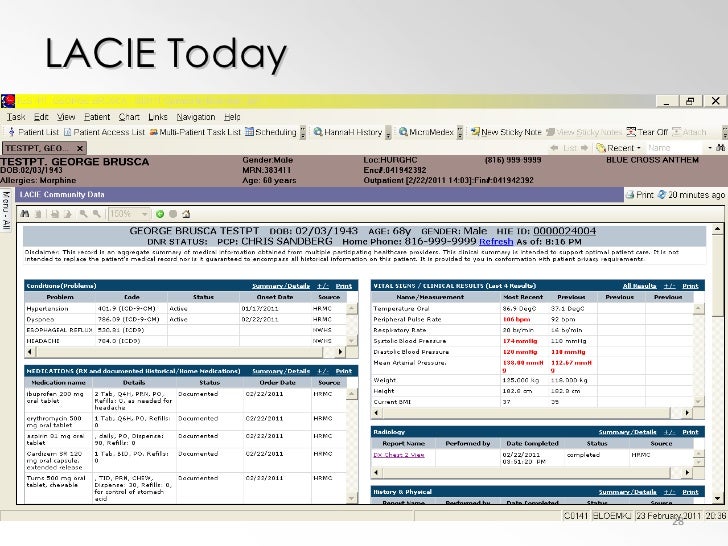Select the Peripheral Pulse Rate row
Image resolution: width=728 pixels, height=546 pixels.
[532, 319]
